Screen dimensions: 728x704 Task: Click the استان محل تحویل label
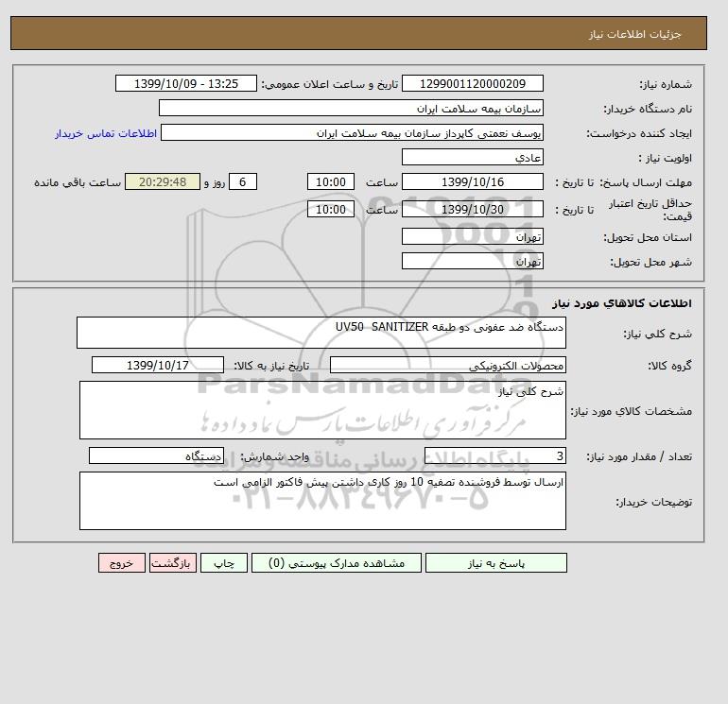click(648, 237)
